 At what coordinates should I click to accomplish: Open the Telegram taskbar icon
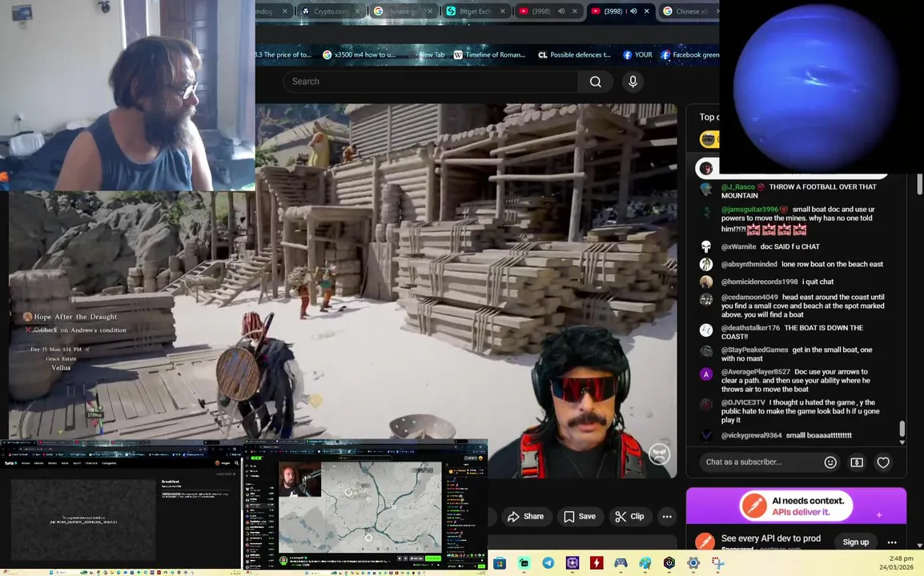click(548, 563)
